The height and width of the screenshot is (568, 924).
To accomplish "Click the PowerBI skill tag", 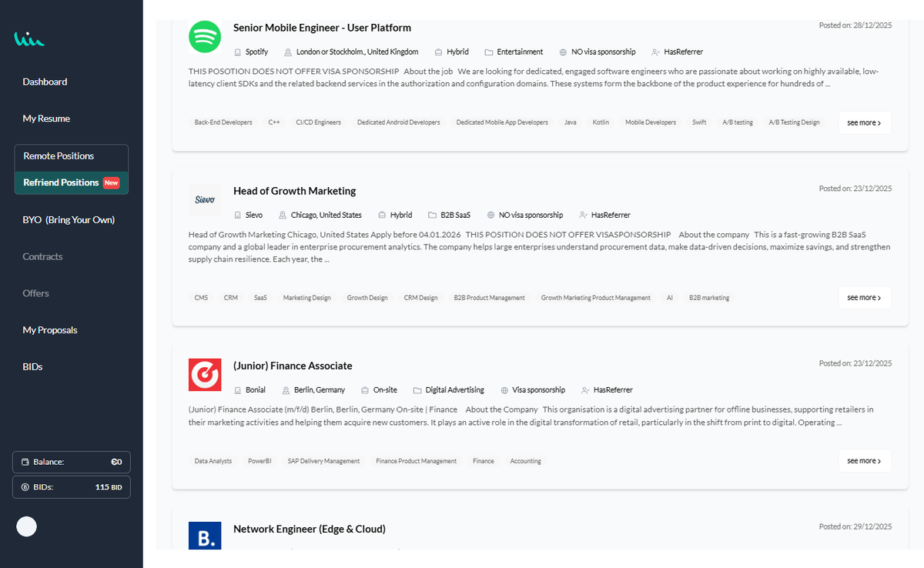I will (x=259, y=461).
